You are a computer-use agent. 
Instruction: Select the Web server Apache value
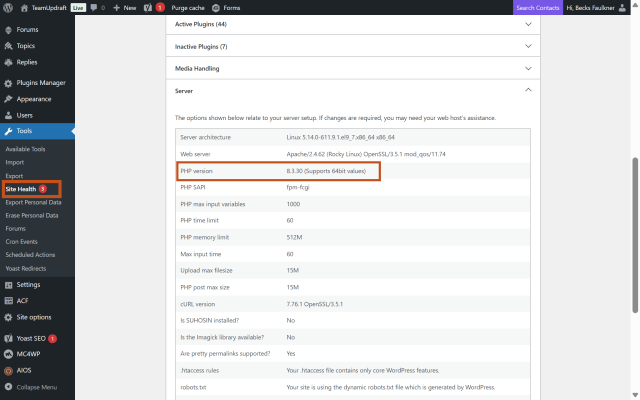tap(366, 154)
